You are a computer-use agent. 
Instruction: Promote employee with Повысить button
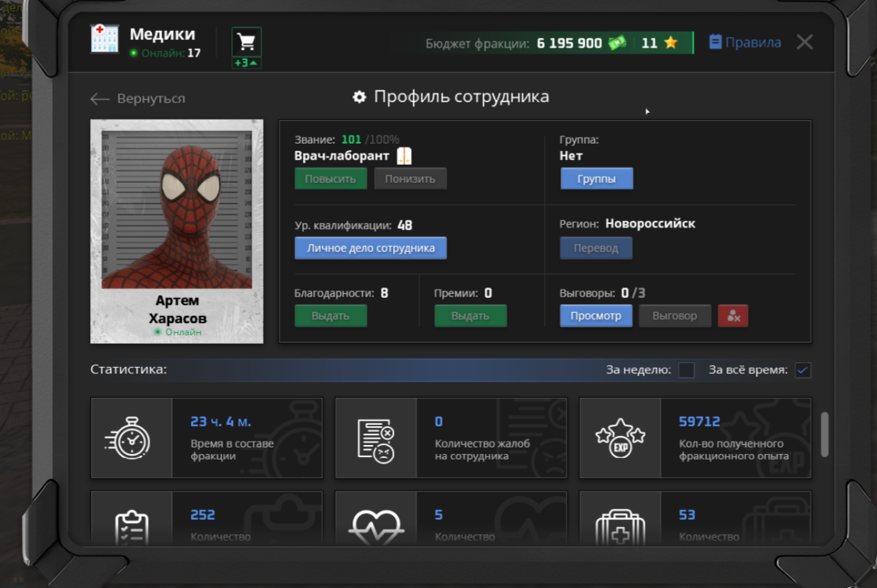330,179
